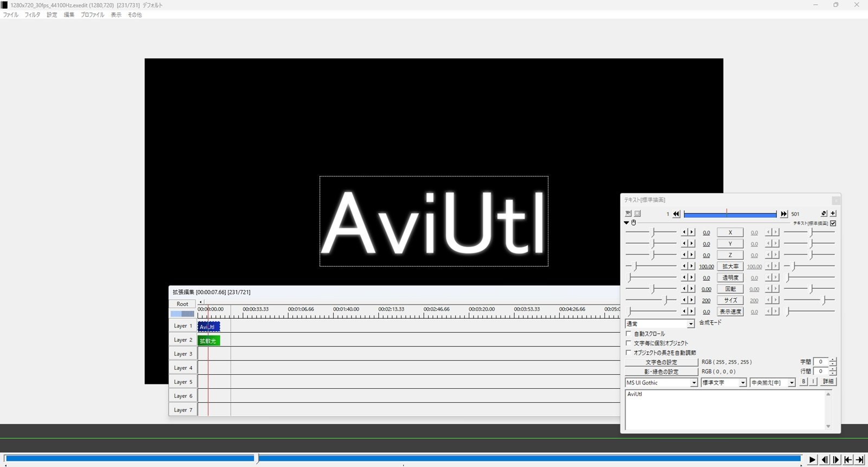The height and width of the screenshot is (467, 868).
Task: Increase left X value with right arrow
Action: point(692,232)
